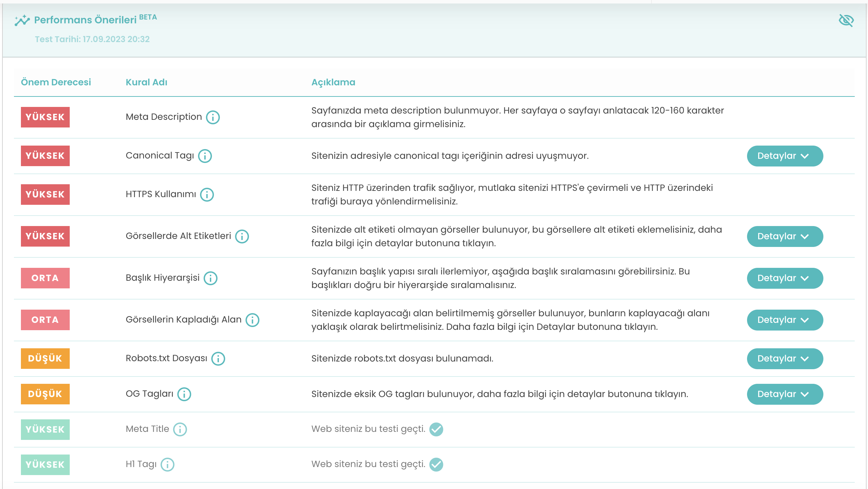This screenshot has width=868, height=489.
Task: Click the passed checkmark in H1 Tagı row
Action: click(x=436, y=465)
